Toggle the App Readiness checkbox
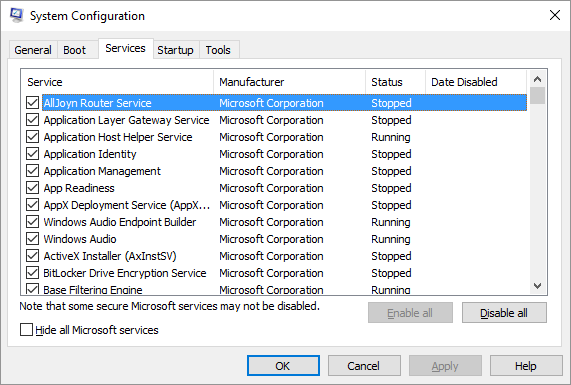 pyautogui.click(x=32, y=188)
